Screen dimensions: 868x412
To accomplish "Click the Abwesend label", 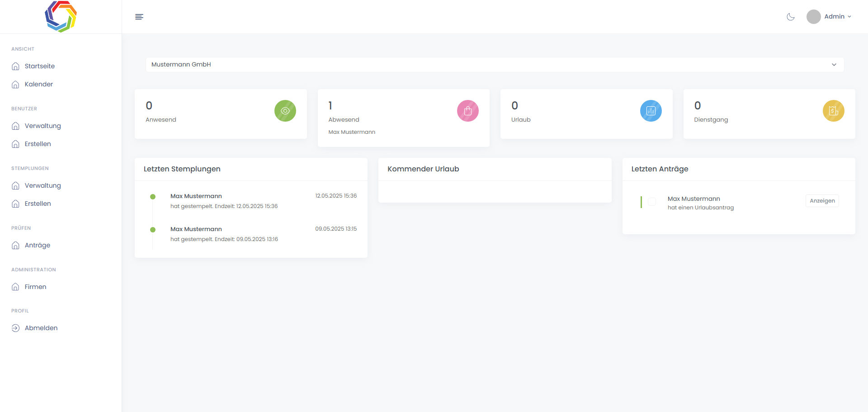I will pos(344,120).
